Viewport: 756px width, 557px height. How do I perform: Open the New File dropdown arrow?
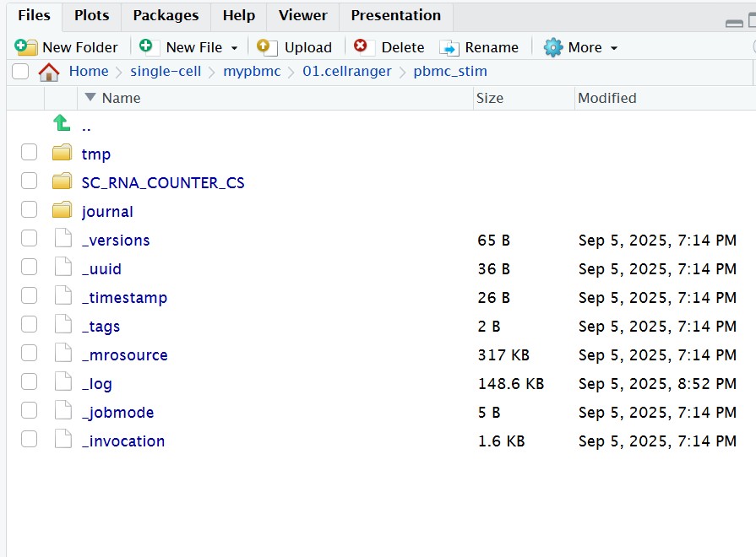[x=234, y=48]
